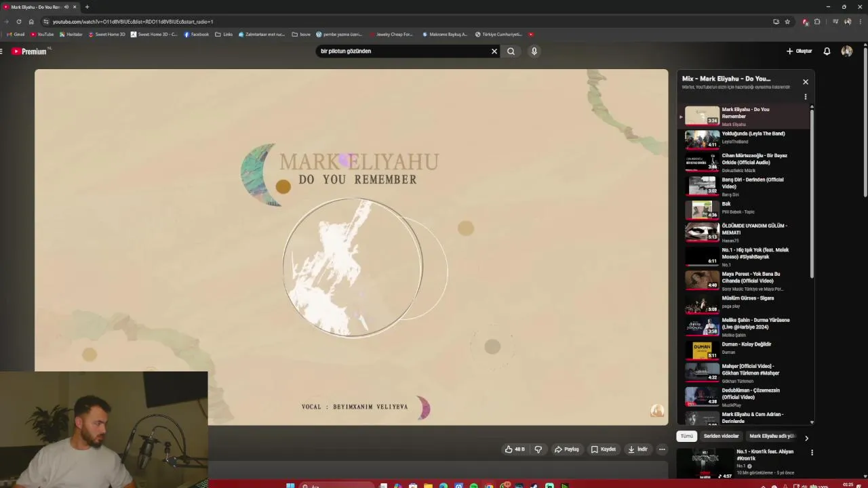Clear the search box with the X
This screenshot has height=488, width=868.
pyautogui.click(x=494, y=51)
